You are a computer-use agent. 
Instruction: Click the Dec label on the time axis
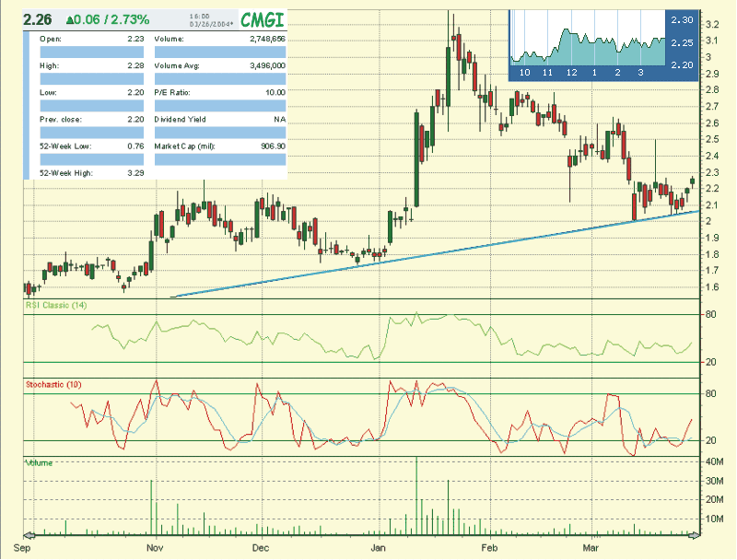[x=261, y=548]
